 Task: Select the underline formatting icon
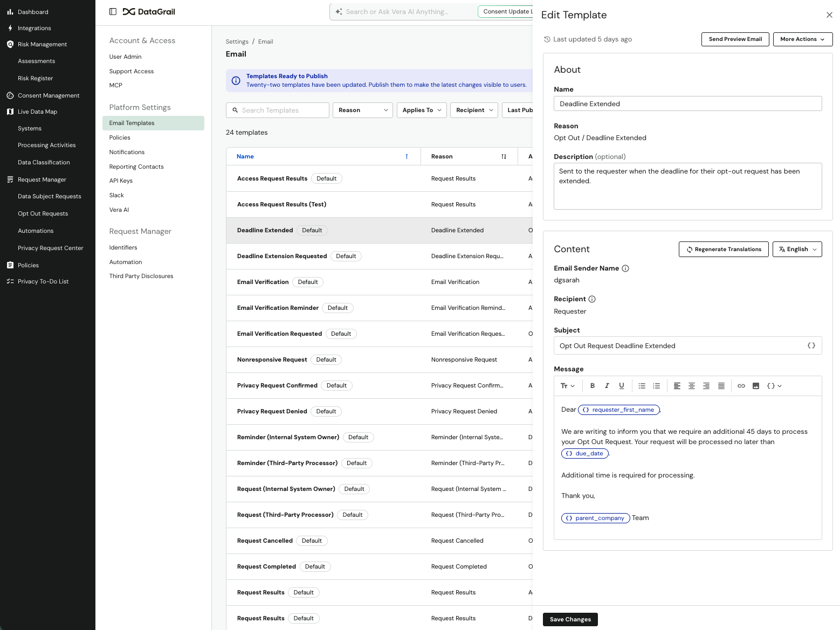pyautogui.click(x=622, y=385)
